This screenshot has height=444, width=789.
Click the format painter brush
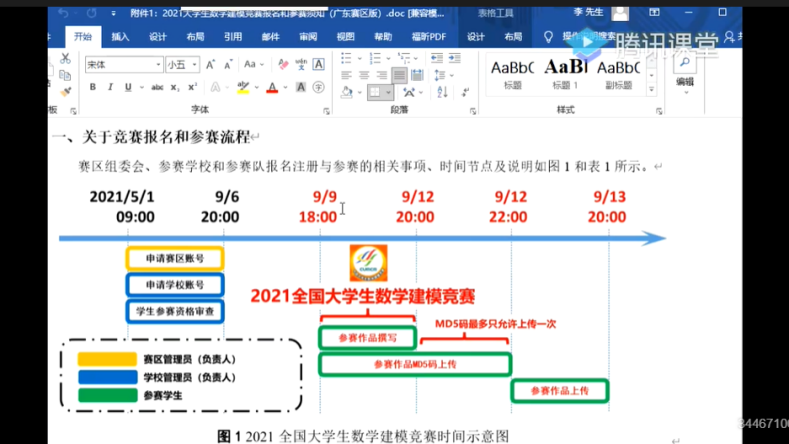point(65,89)
